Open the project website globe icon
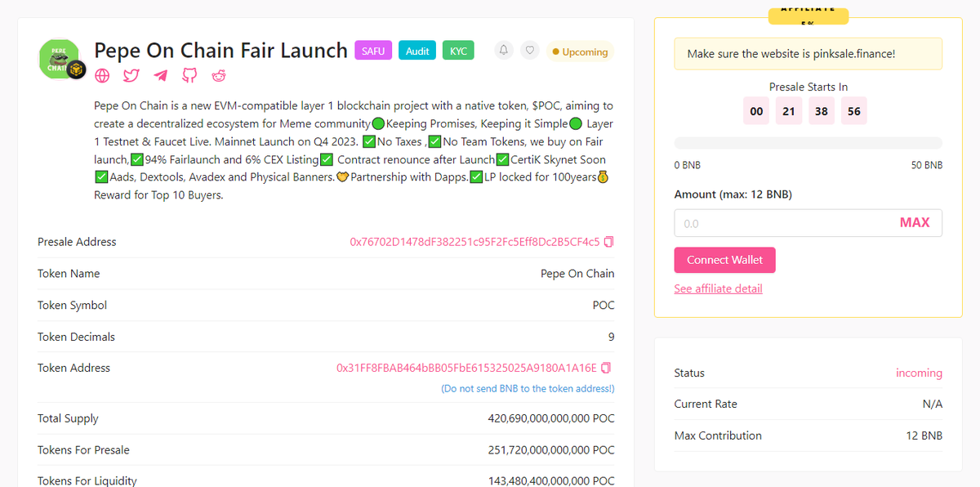This screenshot has width=980, height=487. 102,76
